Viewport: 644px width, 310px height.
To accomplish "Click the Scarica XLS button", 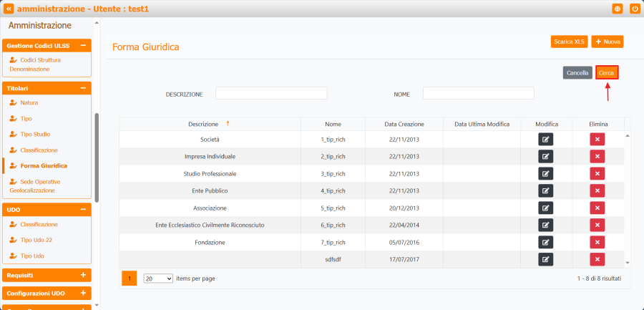I will 569,42.
